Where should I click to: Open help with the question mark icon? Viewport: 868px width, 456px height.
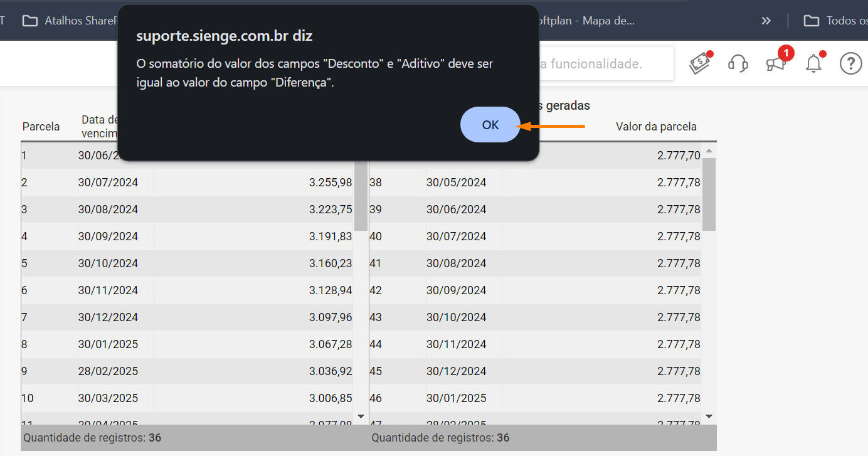(850, 63)
